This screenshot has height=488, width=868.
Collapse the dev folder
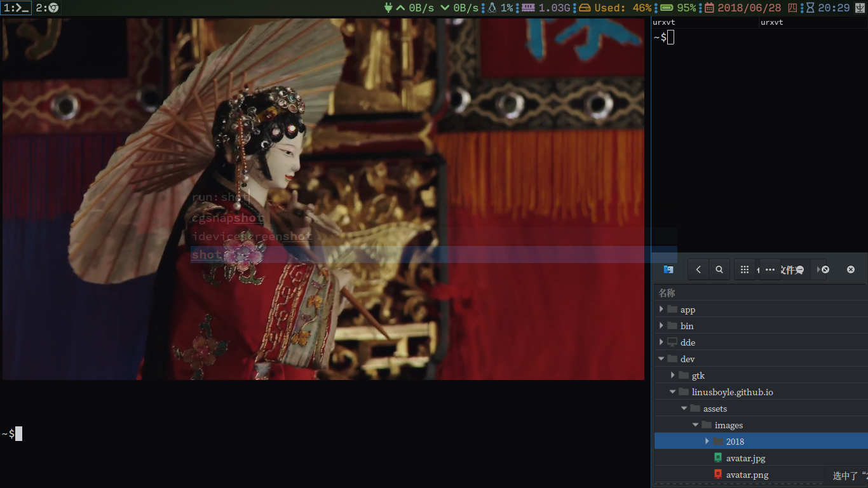click(x=661, y=359)
